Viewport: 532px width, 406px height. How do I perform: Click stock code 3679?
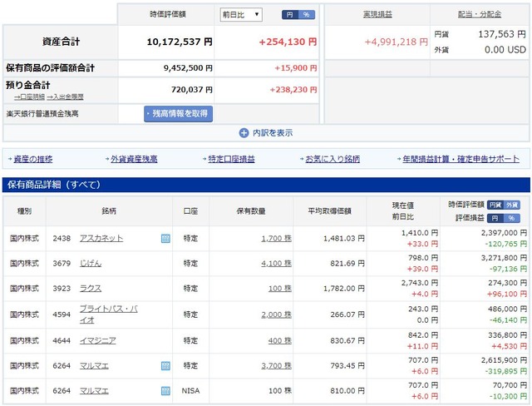coord(62,263)
